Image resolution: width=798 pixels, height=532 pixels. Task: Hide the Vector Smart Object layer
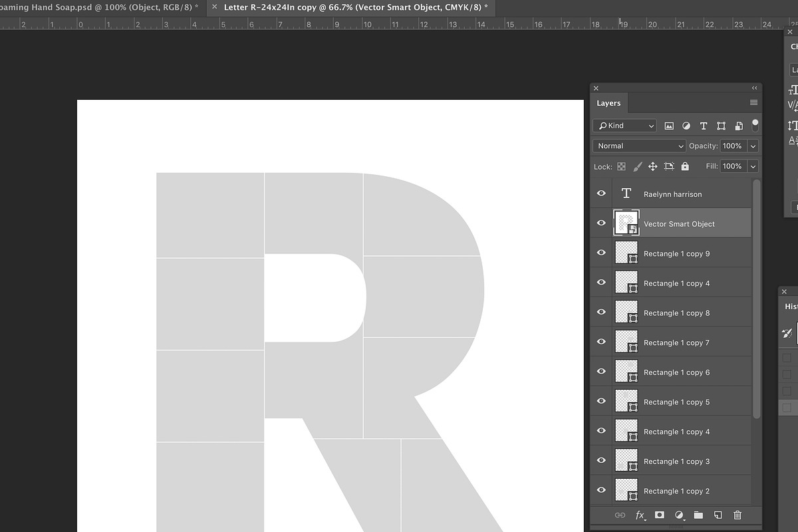601,223
